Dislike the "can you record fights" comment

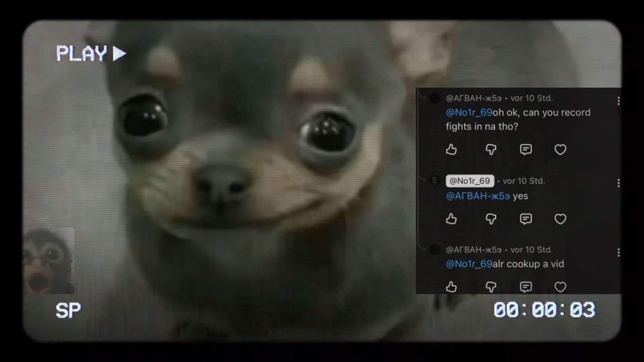491,149
